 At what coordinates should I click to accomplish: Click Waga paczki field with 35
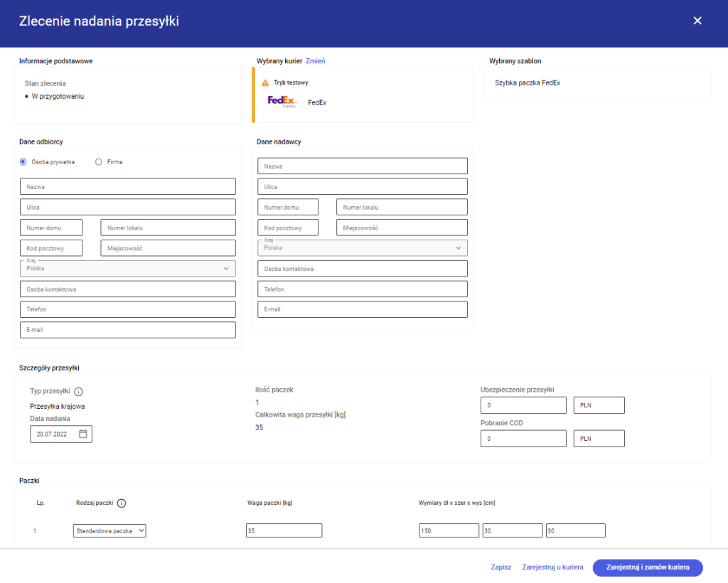click(x=284, y=530)
